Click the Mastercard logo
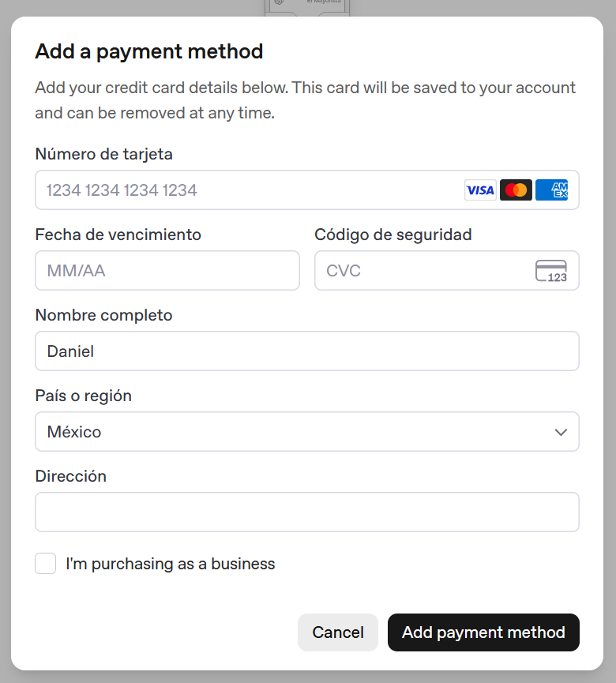Image resolution: width=616 pixels, height=683 pixels. pyautogui.click(x=516, y=190)
